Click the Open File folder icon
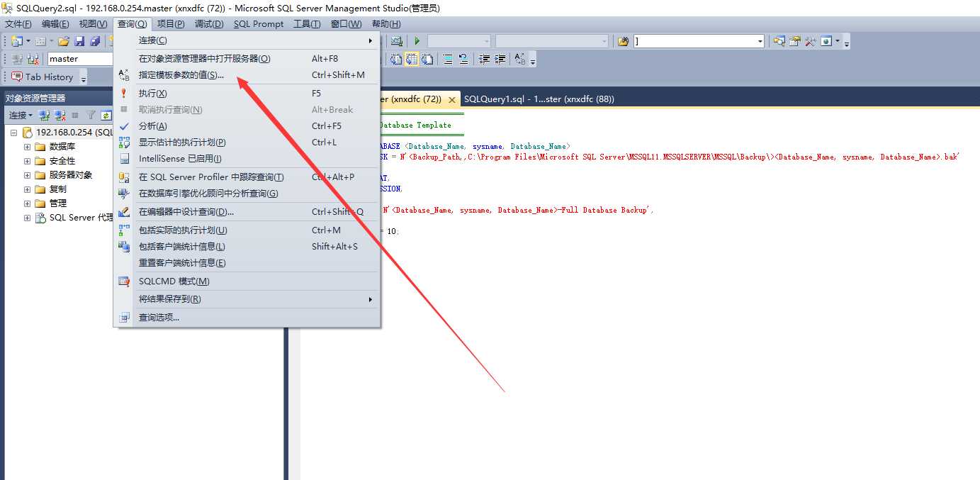The image size is (980, 480). (x=64, y=41)
